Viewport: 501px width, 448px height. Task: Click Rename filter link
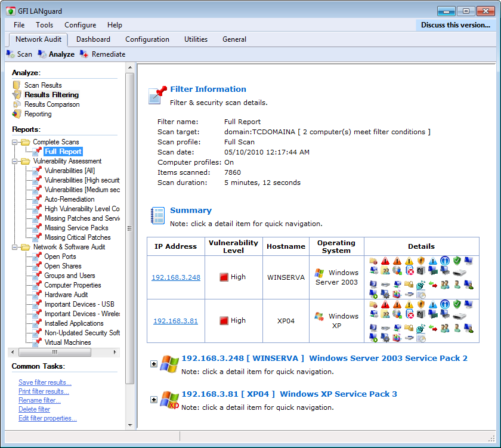[39, 400]
